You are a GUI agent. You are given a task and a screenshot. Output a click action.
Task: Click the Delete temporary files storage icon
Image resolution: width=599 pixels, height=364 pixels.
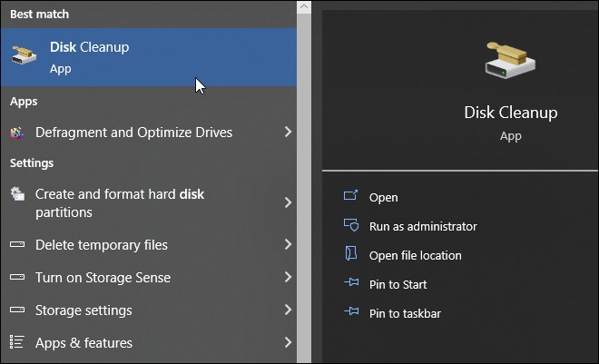pos(17,244)
